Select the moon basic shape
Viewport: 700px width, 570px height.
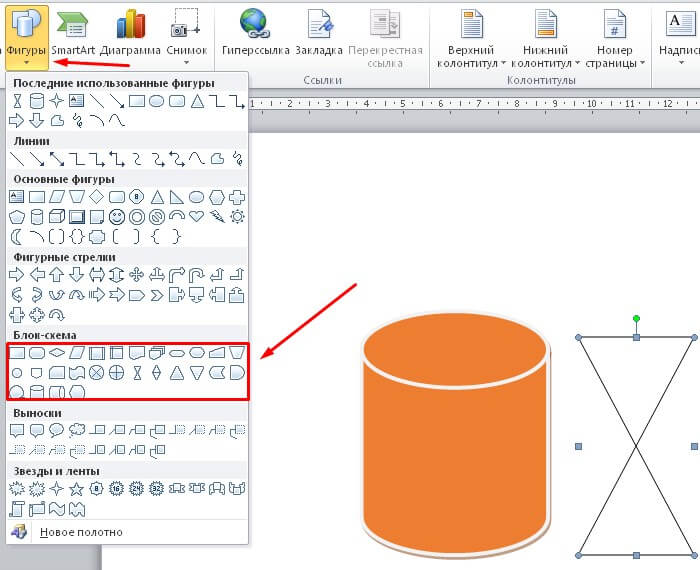17,237
